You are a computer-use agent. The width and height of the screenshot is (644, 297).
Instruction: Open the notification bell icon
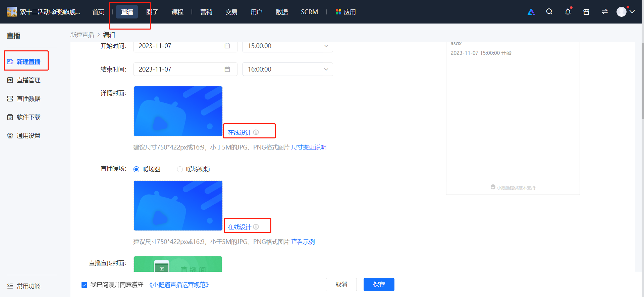(568, 12)
